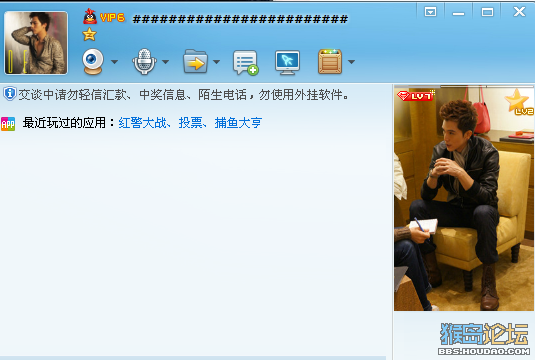Start a voice call with microphone icon
This screenshot has width=535, height=360.
pyautogui.click(x=144, y=61)
